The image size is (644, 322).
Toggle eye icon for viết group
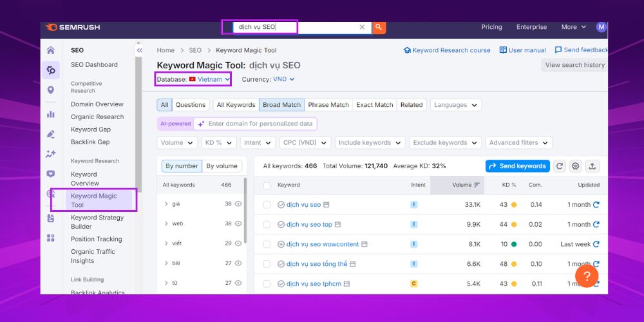pyautogui.click(x=238, y=243)
